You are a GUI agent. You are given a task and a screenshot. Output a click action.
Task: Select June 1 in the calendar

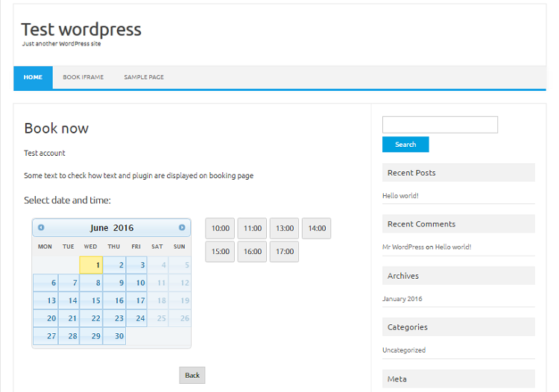click(91, 265)
